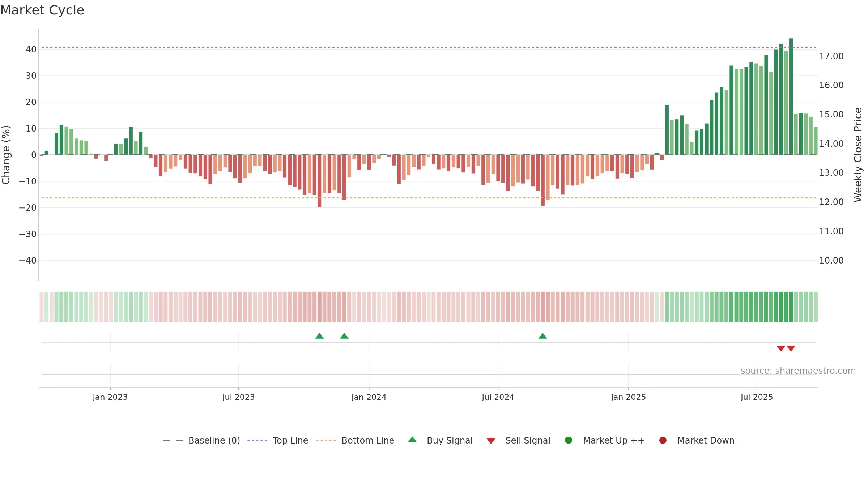Toggle the Sell Signal legend entry

tap(518, 440)
